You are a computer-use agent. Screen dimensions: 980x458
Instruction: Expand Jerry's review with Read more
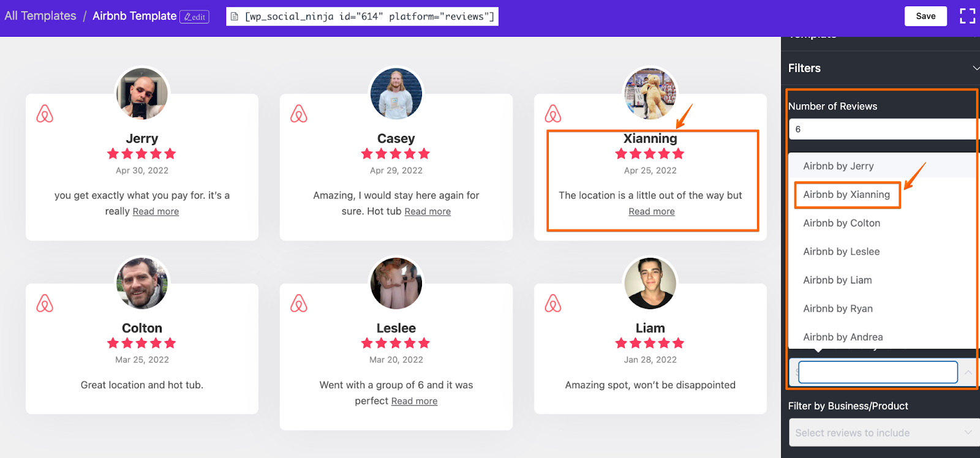tap(156, 211)
